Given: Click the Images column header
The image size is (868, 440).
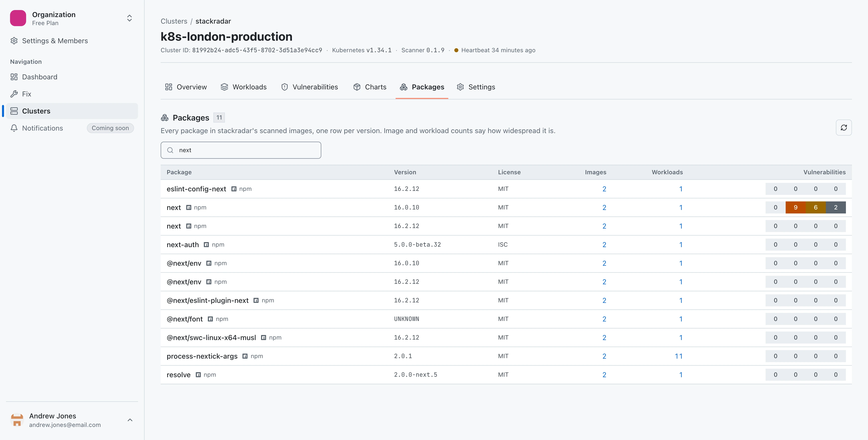Looking at the screenshot, I should 595,172.
